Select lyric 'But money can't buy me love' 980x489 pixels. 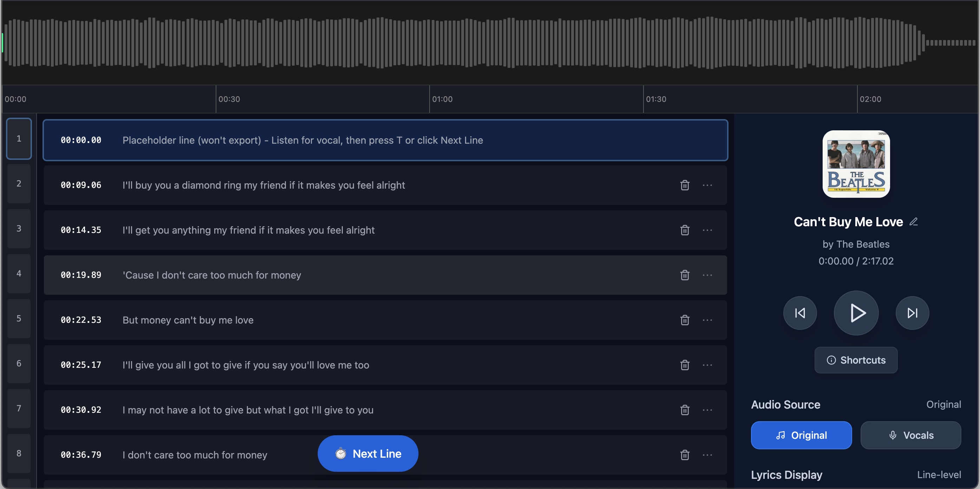(x=188, y=320)
